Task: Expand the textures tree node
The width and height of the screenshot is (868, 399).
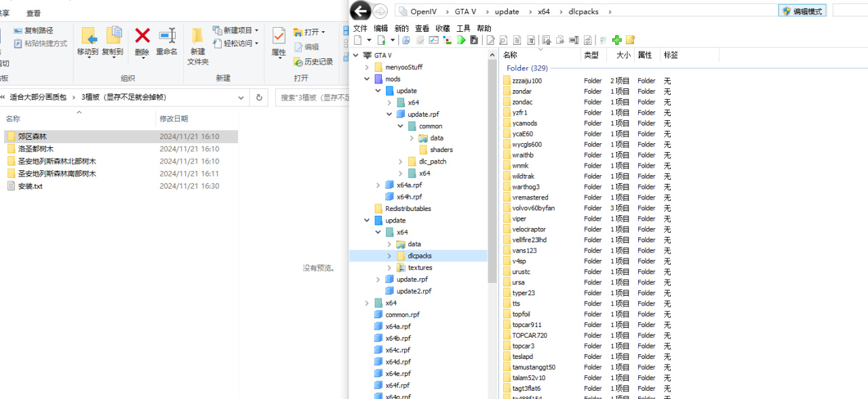Action: click(x=389, y=267)
